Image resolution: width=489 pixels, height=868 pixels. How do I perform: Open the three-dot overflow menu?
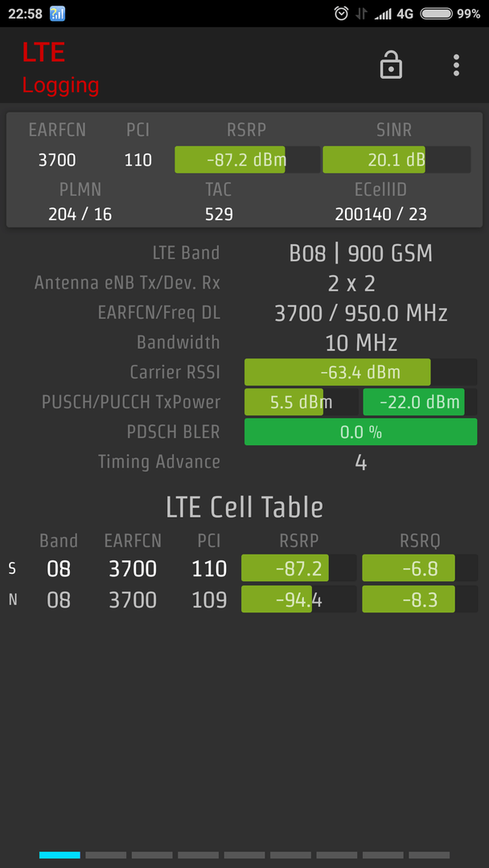click(x=456, y=65)
